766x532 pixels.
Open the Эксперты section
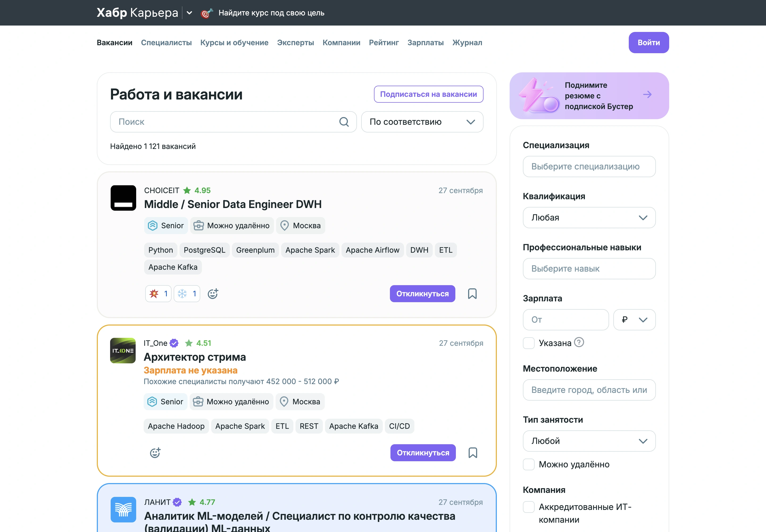[x=295, y=43]
